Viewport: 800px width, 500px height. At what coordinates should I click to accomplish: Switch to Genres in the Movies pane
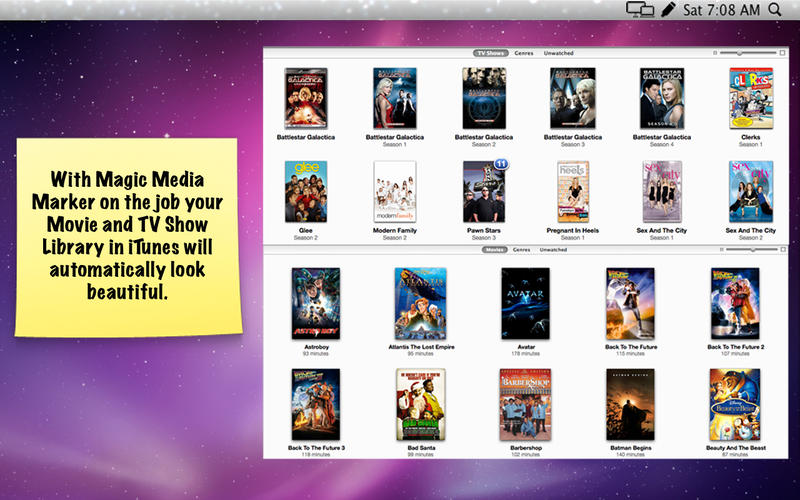pyautogui.click(x=522, y=249)
